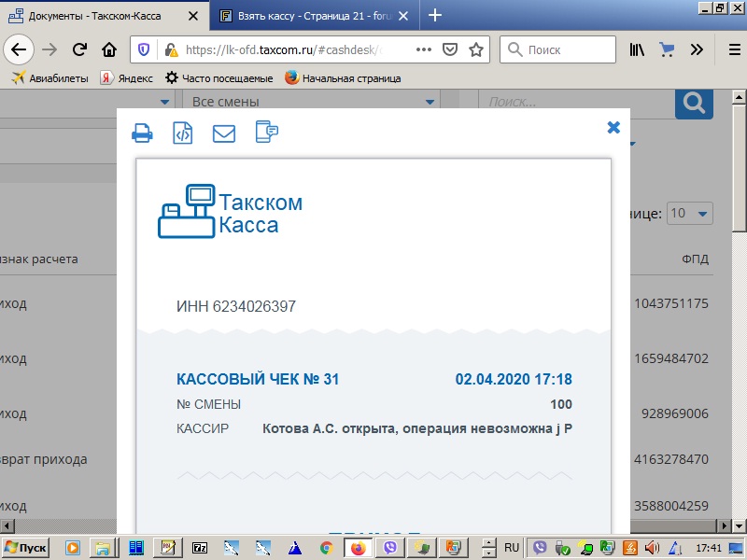
Task: Bookmark this page with the star icon
Action: tap(475, 49)
